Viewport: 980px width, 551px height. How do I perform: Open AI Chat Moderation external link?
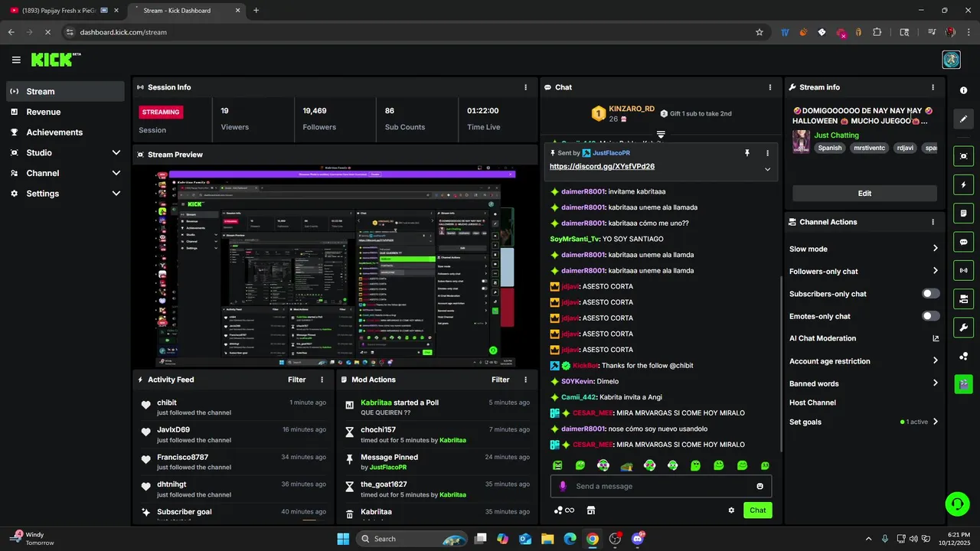coord(935,338)
